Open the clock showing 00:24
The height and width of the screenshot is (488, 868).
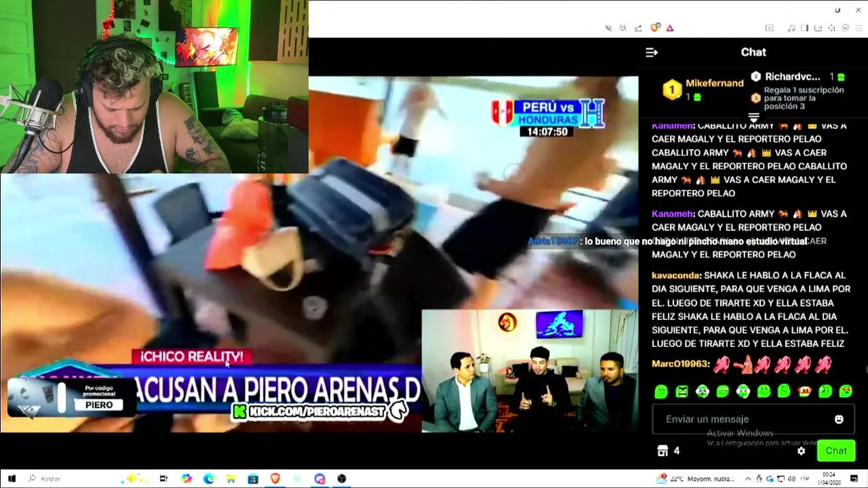(829, 479)
